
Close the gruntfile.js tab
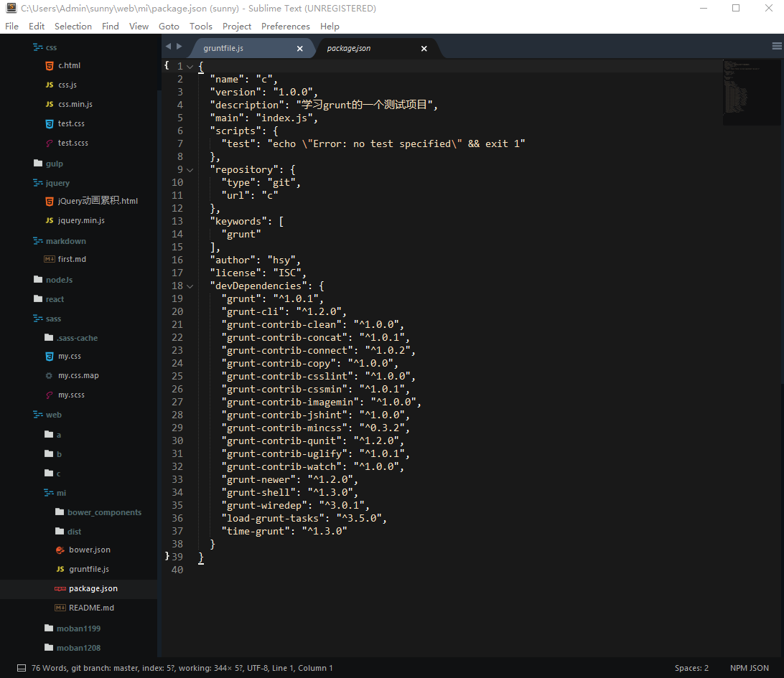click(300, 49)
